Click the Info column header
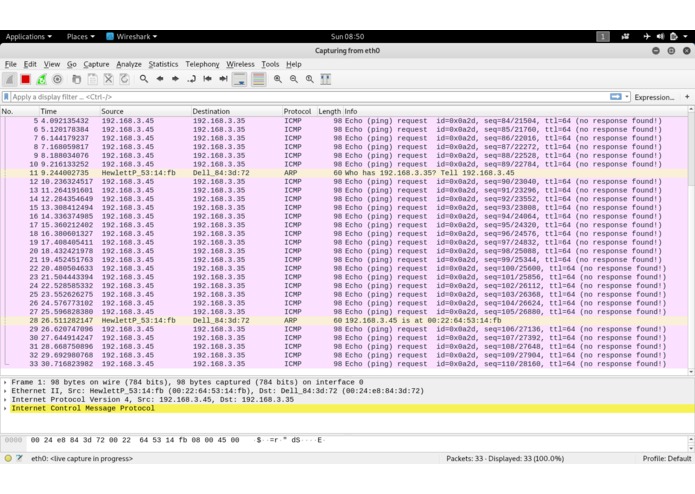695x494 pixels. (516, 111)
